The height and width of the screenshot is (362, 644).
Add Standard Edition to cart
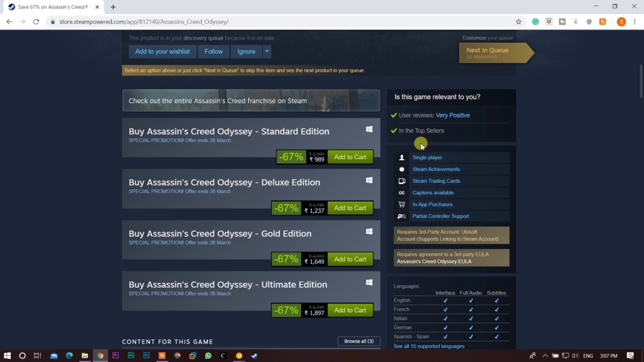click(350, 156)
